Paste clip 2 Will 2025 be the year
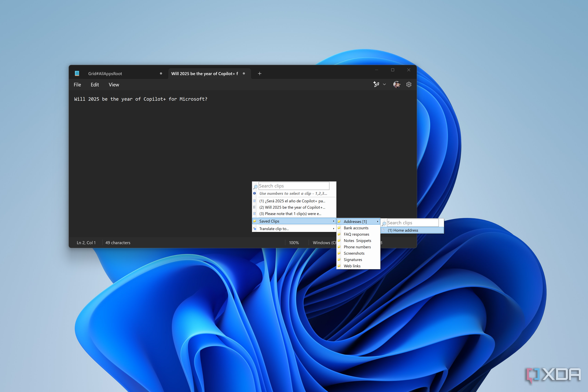Image resolution: width=588 pixels, height=392 pixels. [294, 207]
